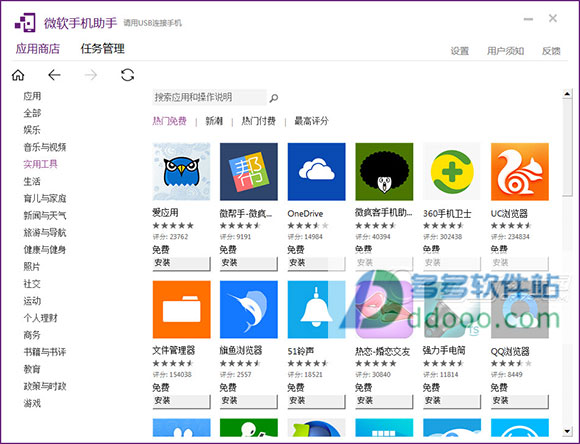The width and height of the screenshot is (580, 444).
Task: Install the OneDrive app
Action: pos(316,263)
